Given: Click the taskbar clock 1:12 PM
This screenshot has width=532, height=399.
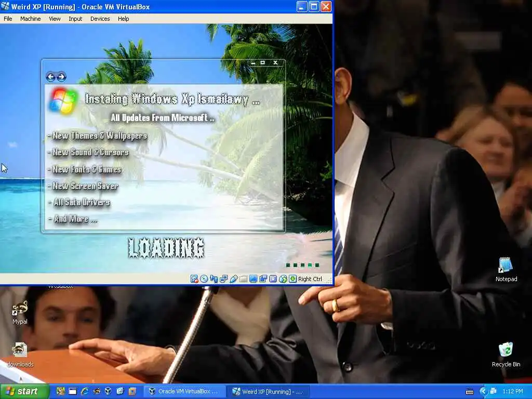Looking at the screenshot, I should 513,391.
